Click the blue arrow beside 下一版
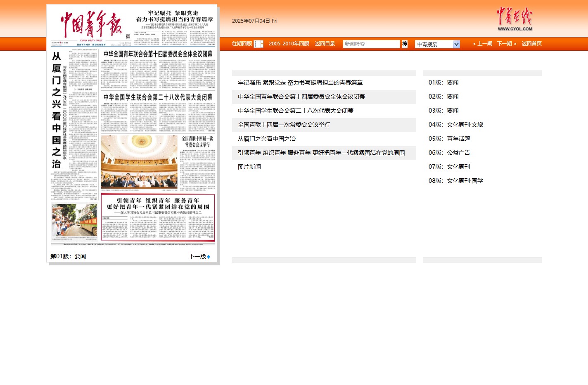Viewport: 588px width, 385px height. pyautogui.click(x=209, y=257)
